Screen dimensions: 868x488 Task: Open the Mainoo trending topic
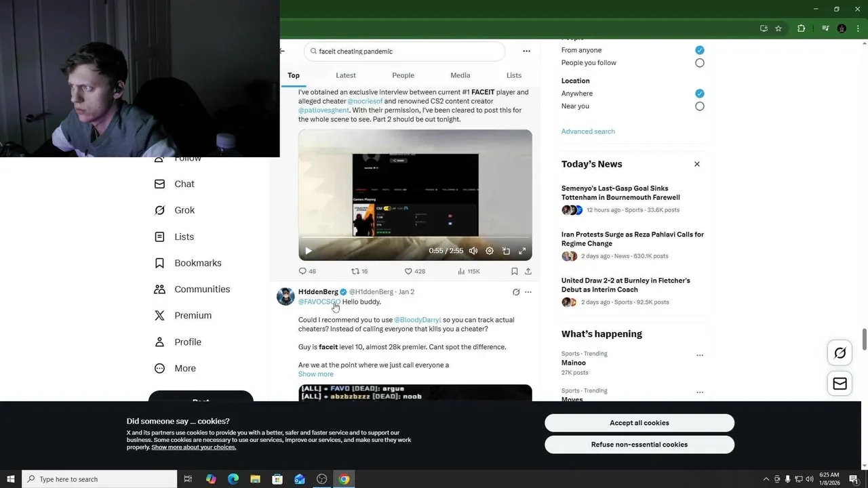click(x=574, y=363)
